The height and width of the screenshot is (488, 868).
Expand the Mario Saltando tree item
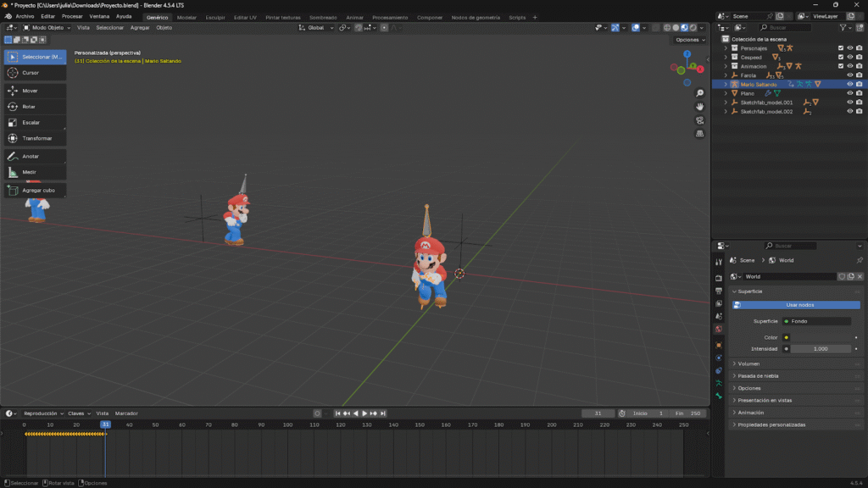coord(726,85)
